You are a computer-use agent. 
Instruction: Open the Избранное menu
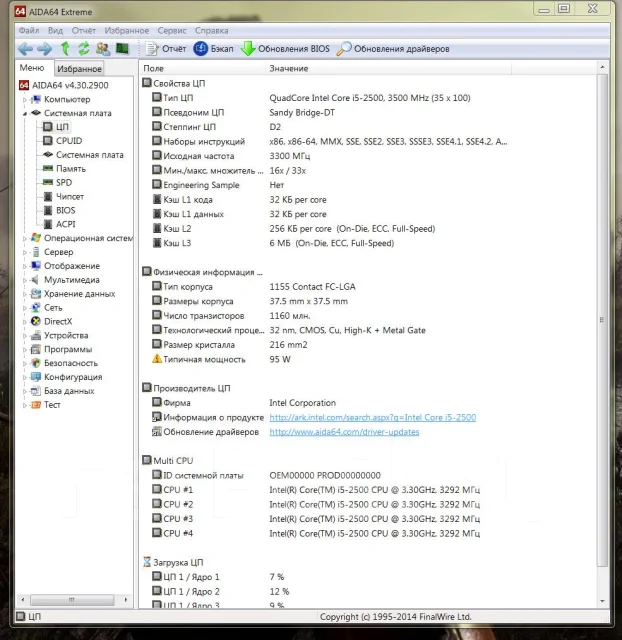[x=127, y=31]
